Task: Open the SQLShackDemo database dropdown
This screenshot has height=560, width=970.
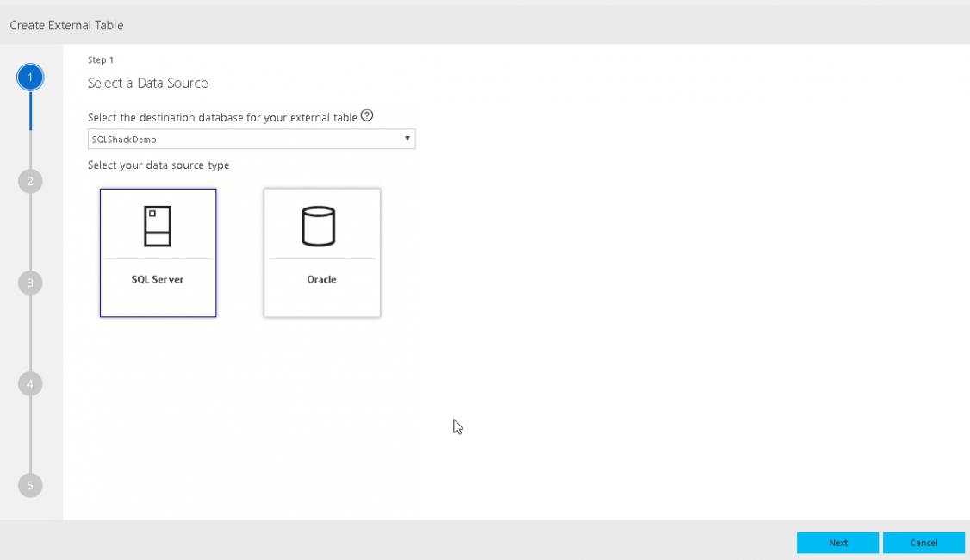Action: 251,139
